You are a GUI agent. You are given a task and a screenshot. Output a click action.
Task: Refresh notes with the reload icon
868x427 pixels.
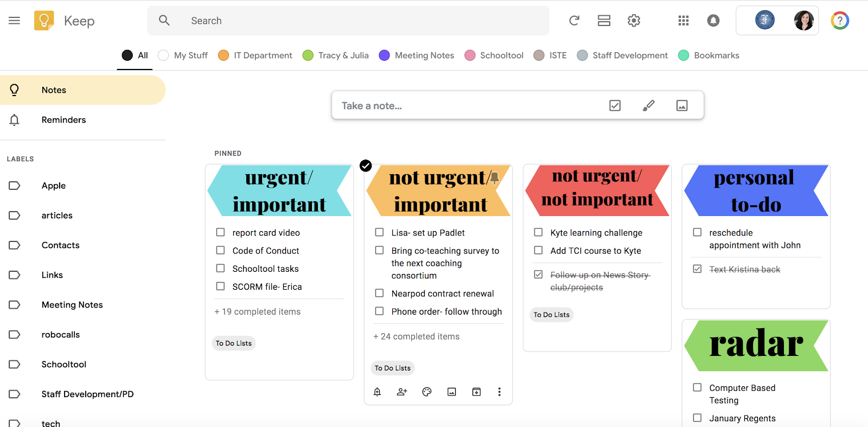(574, 21)
